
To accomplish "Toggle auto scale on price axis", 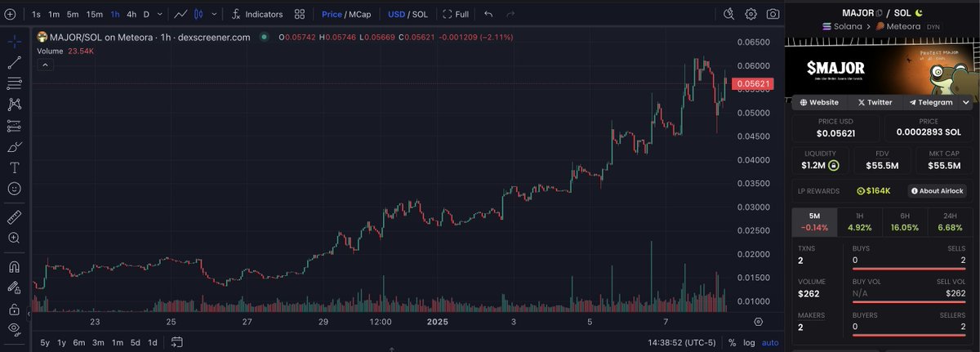I will click(770, 343).
